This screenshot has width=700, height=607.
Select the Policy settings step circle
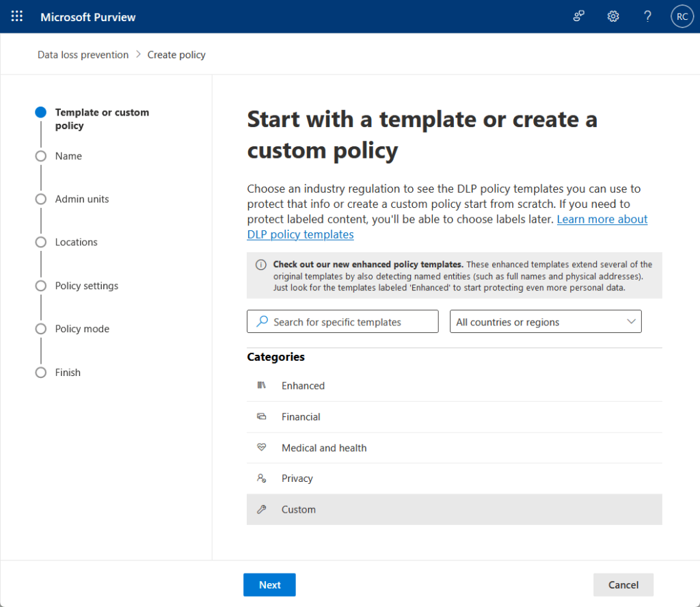click(x=40, y=286)
